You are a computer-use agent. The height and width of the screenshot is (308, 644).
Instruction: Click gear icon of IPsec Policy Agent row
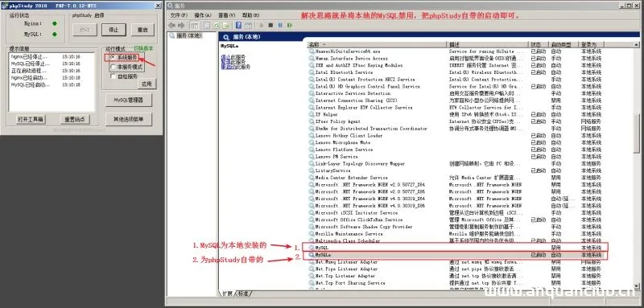312,121
